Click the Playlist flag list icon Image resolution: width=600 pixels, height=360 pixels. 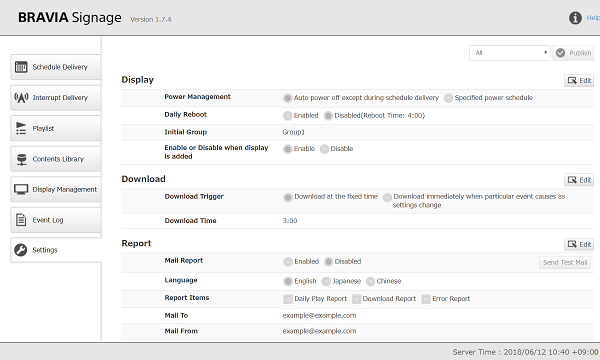pyautogui.click(x=21, y=128)
